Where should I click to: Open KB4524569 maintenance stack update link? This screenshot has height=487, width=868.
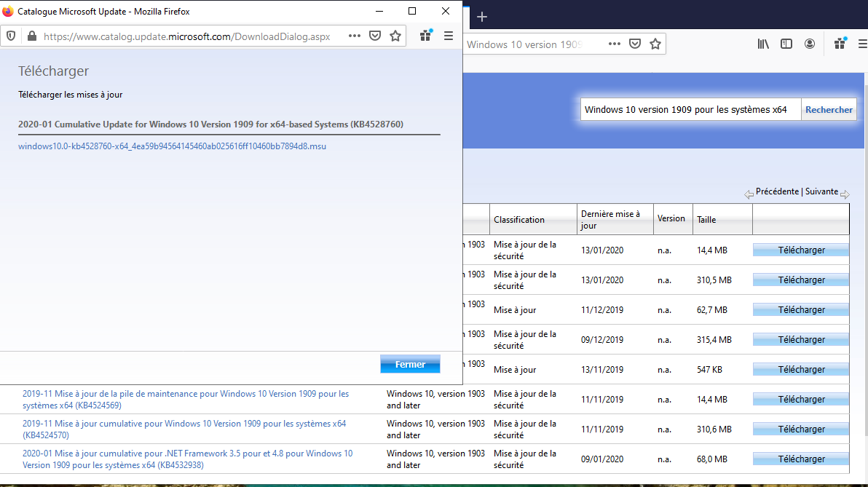(186, 400)
